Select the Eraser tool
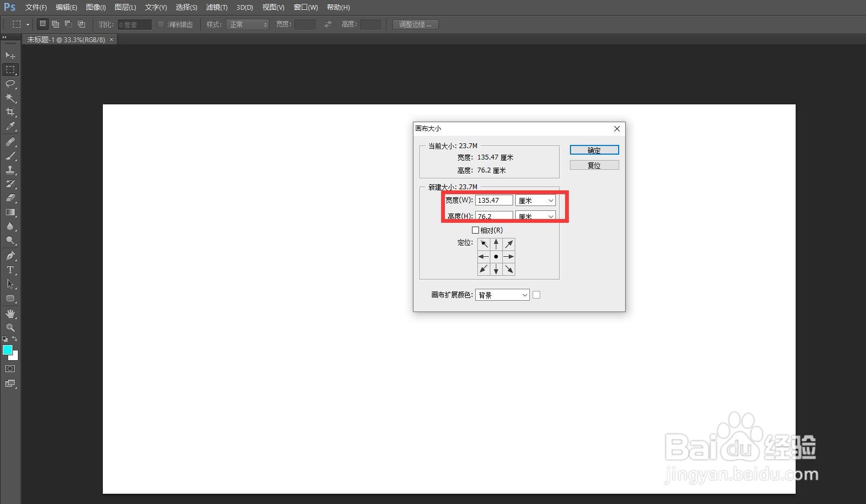Screen dimensions: 866x504 pyautogui.click(x=10, y=198)
